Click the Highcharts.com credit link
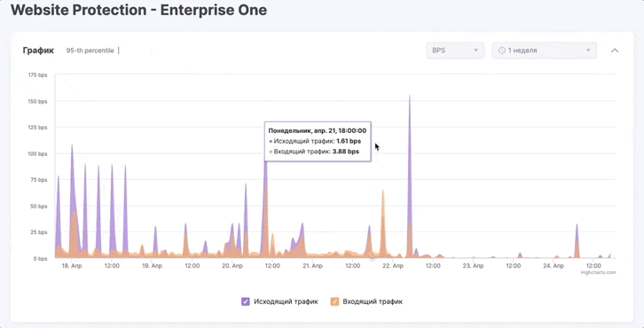This screenshot has width=644, height=328. [x=598, y=272]
